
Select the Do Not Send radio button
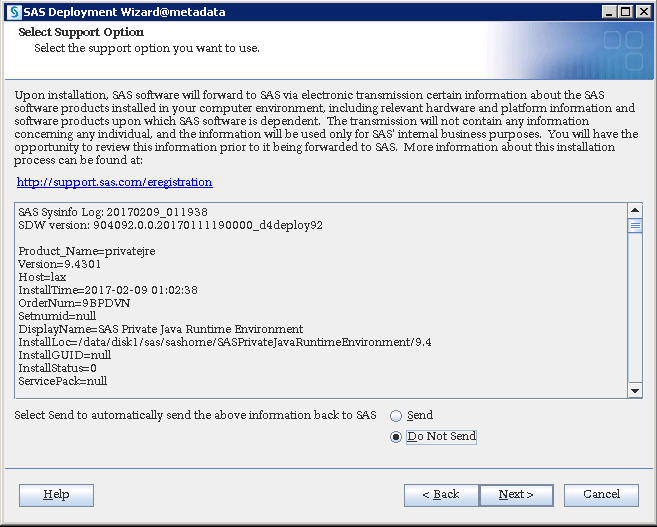click(x=396, y=437)
